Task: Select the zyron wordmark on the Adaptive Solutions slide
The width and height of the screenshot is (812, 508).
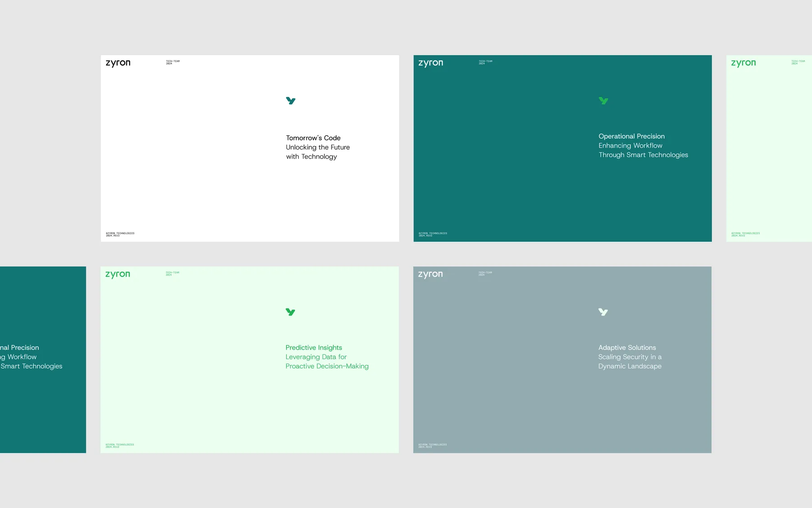Action: tap(430, 275)
